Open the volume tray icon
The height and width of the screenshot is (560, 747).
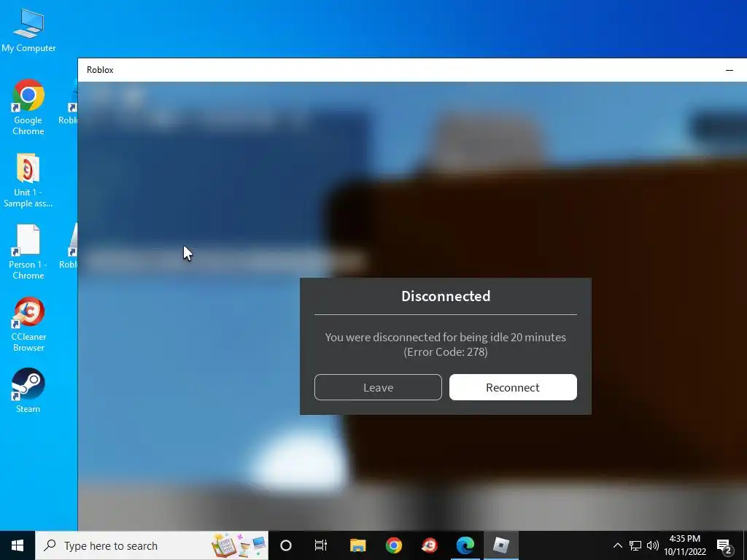pos(653,545)
